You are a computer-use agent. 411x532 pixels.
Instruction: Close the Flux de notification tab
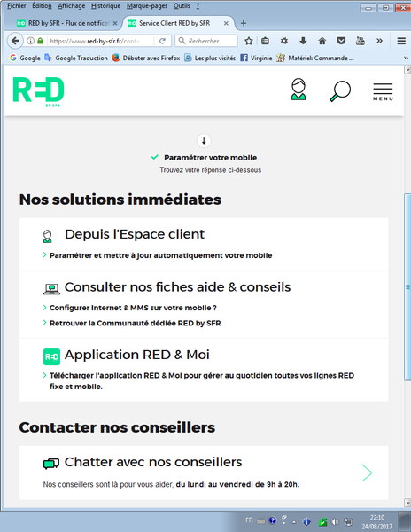[115, 23]
